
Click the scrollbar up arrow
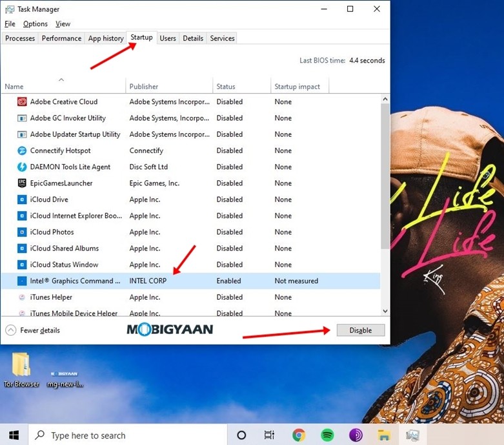385,99
